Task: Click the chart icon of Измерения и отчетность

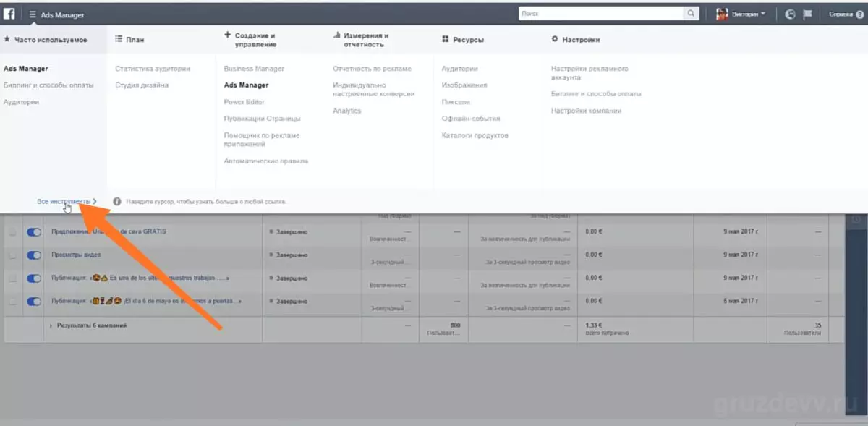Action: pos(337,35)
